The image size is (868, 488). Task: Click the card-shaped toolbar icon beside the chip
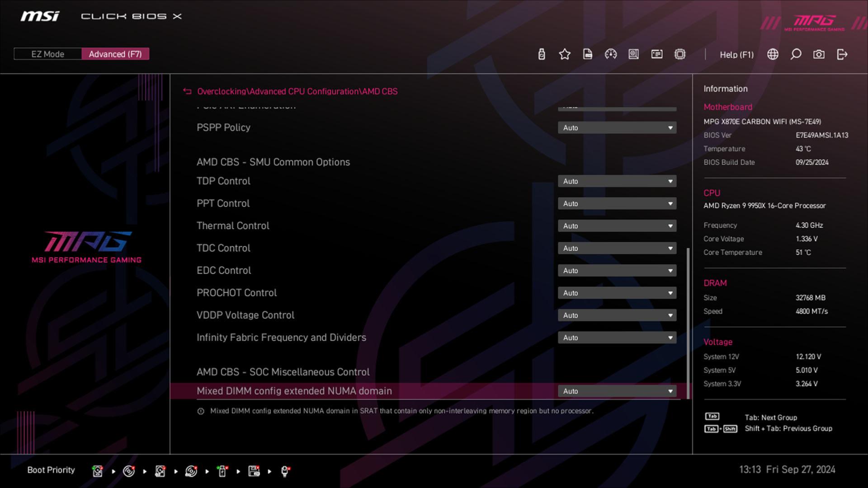coord(657,54)
